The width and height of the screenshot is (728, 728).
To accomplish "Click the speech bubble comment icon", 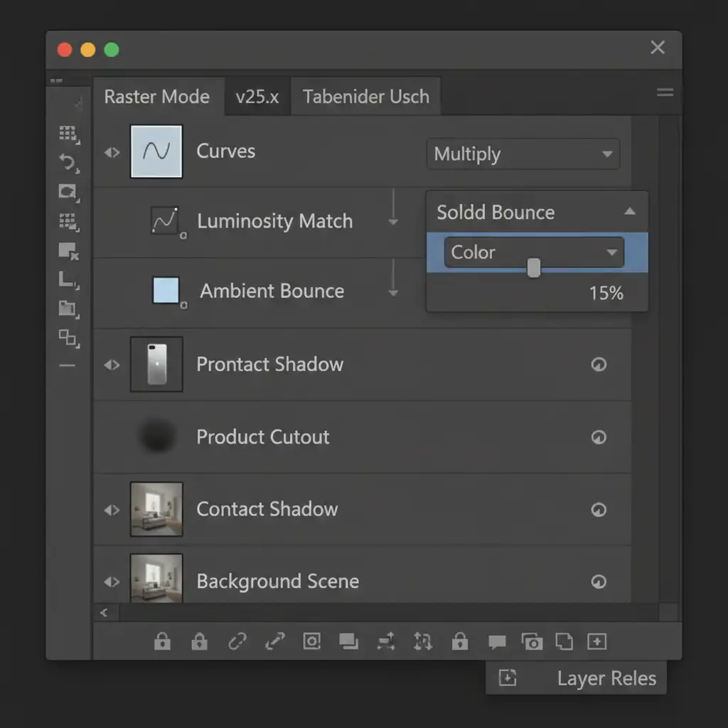I will pos(497,642).
